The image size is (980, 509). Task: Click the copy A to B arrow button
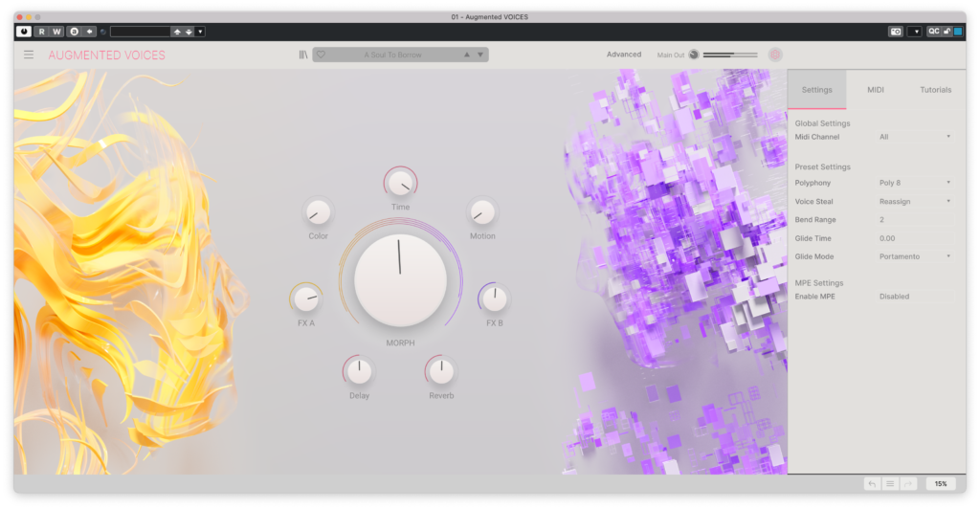pyautogui.click(x=89, y=32)
